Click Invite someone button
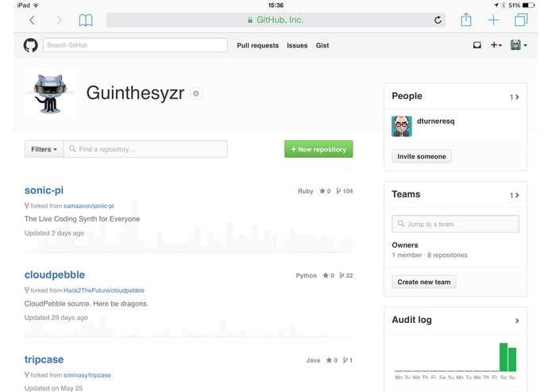Image resolution: width=552 pixels, height=392 pixels. pyautogui.click(x=422, y=156)
